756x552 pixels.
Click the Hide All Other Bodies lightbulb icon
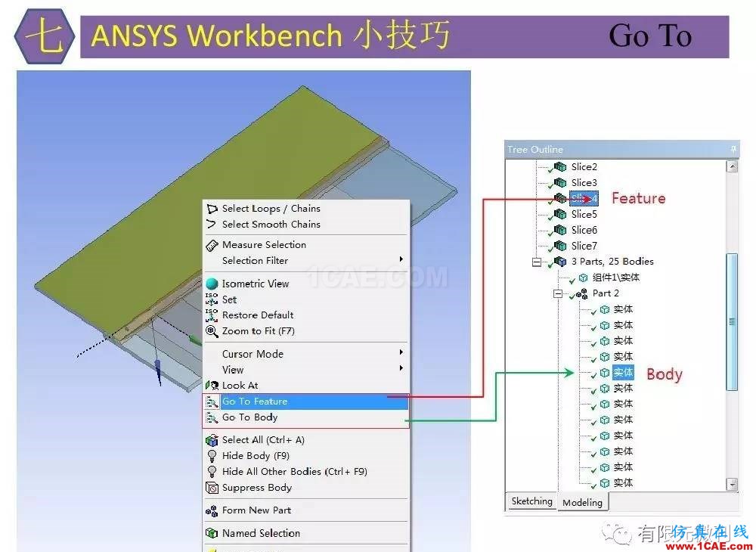click(x=212, y=472)
